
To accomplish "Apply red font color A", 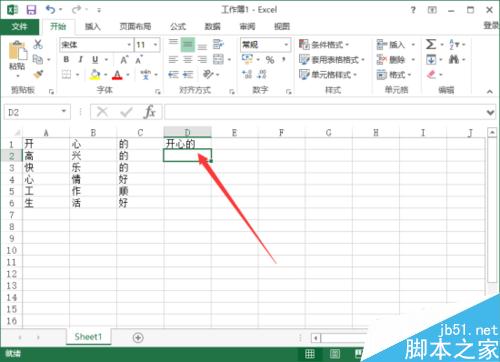I will click(117, 75).
